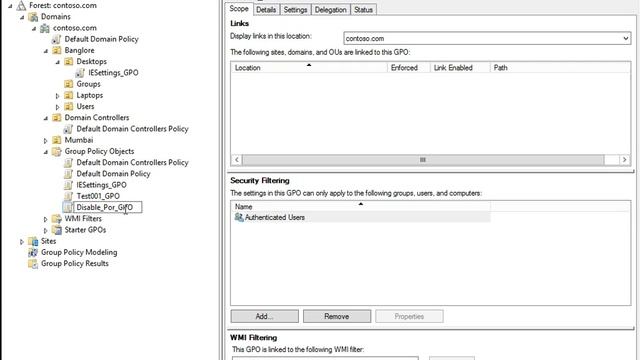The height and width of the screenshot is (360, 640).
Task: Click the Group Policy Objects container icon
Action: click(57, 151)
